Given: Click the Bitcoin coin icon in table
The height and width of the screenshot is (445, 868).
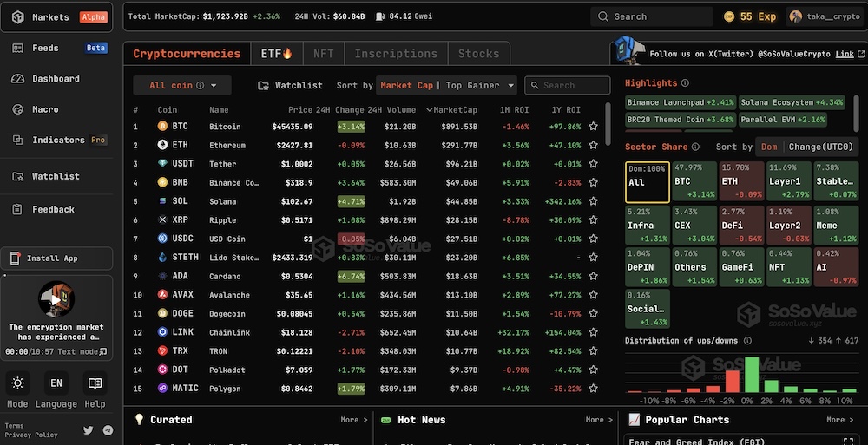Looking at the screenshot, I should [161, 127].
